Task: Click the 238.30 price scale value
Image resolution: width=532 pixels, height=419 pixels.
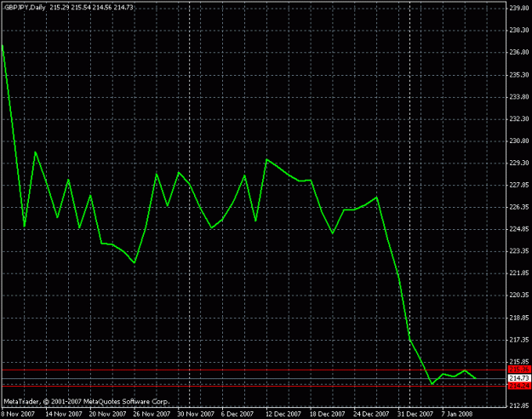Action: point(519,30)
